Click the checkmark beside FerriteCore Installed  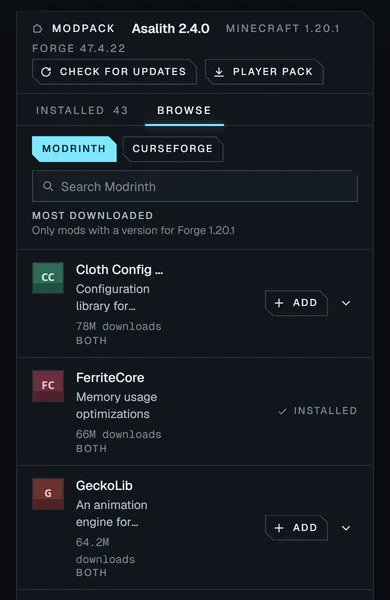(282, 411)
